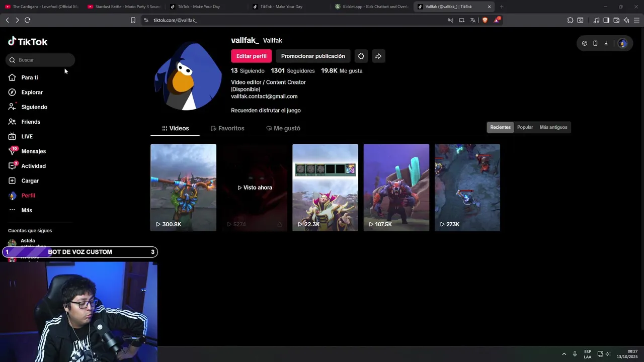Open account avatar menu top-right
This screenshot has width=644, height=362.
point(622,43)
